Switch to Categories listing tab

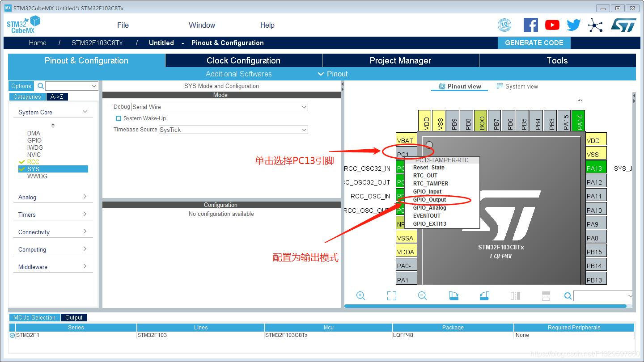27,97
